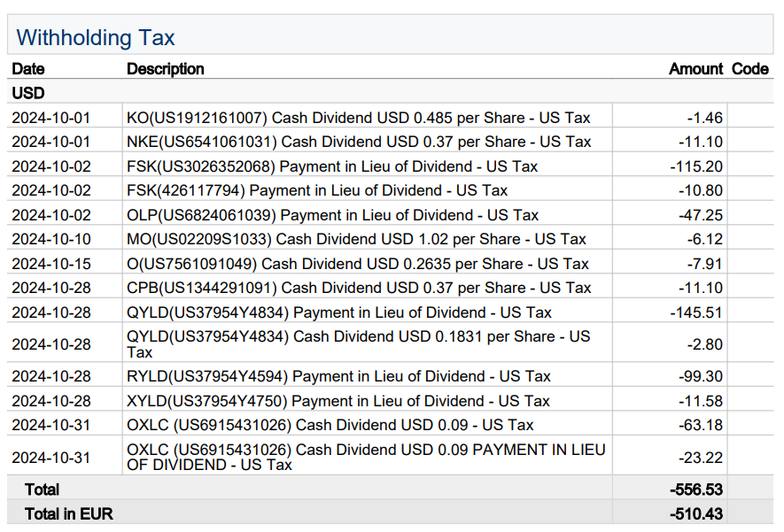Select the USD currency group row
The height and width of the screenshot is (532, 784).
coord(28,93)
